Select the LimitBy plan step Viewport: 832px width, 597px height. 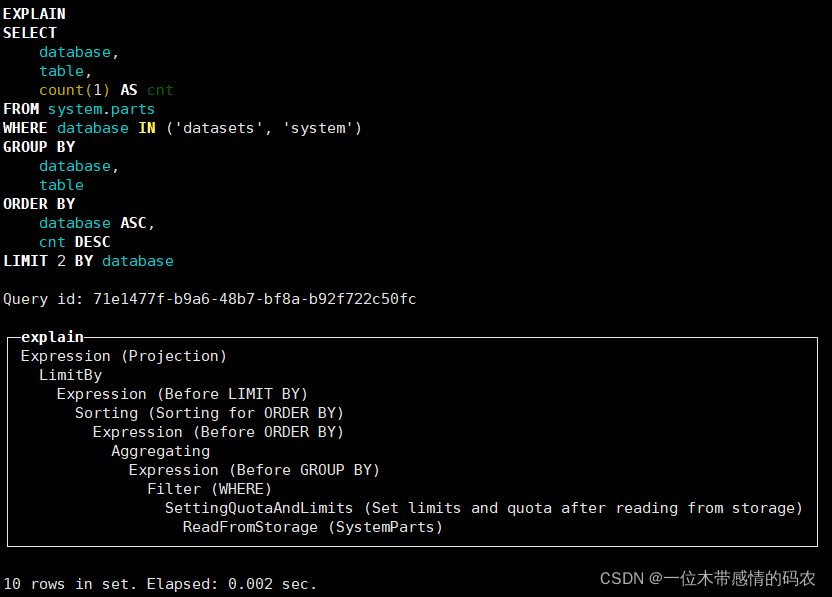tap(70, 375)
